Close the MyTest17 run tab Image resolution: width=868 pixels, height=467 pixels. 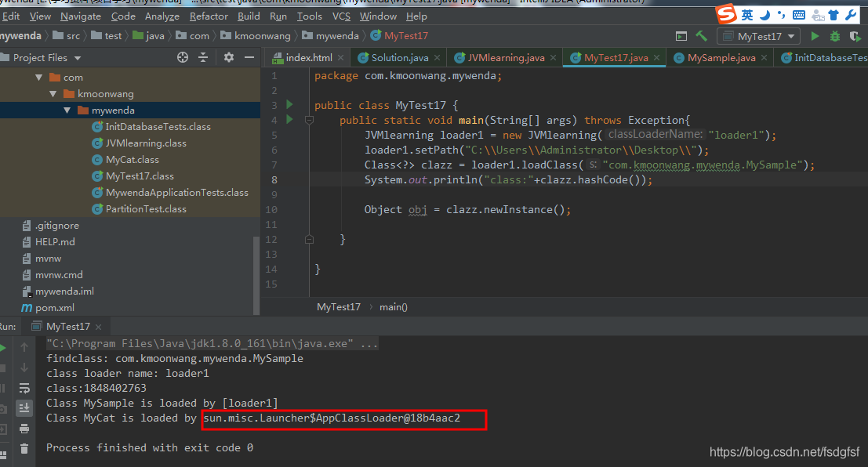(99, 327)
